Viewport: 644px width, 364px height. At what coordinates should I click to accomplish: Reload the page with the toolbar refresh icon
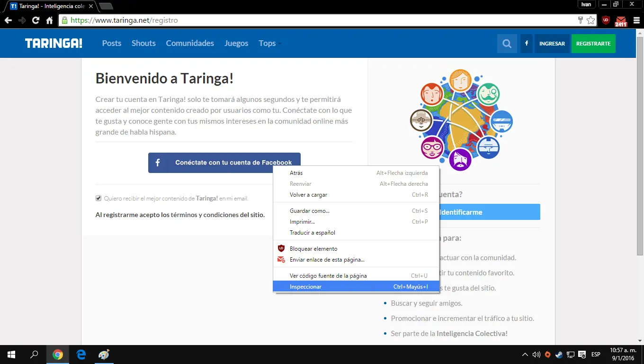(36, 20)
